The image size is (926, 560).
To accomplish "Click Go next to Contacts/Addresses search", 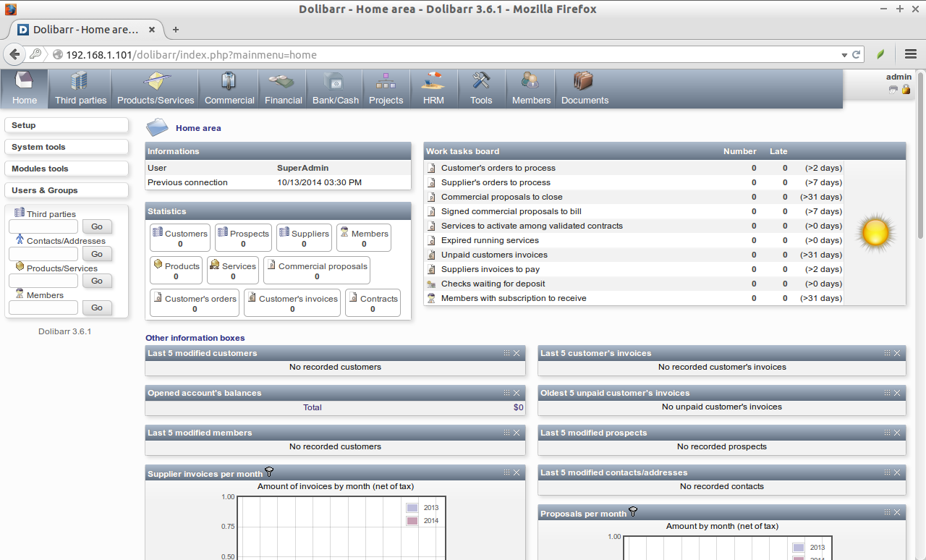I will 97,254.
